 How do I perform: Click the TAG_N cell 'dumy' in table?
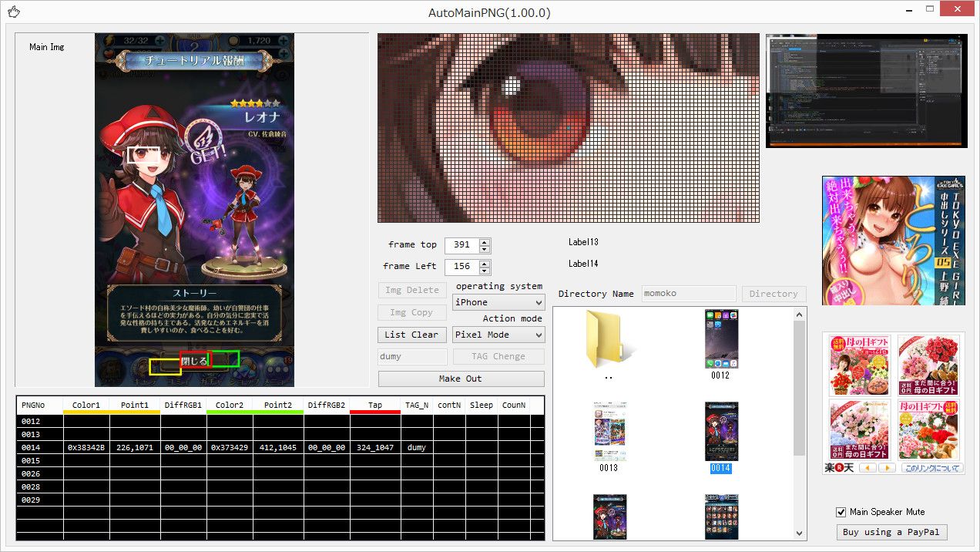tap(417, 448)
